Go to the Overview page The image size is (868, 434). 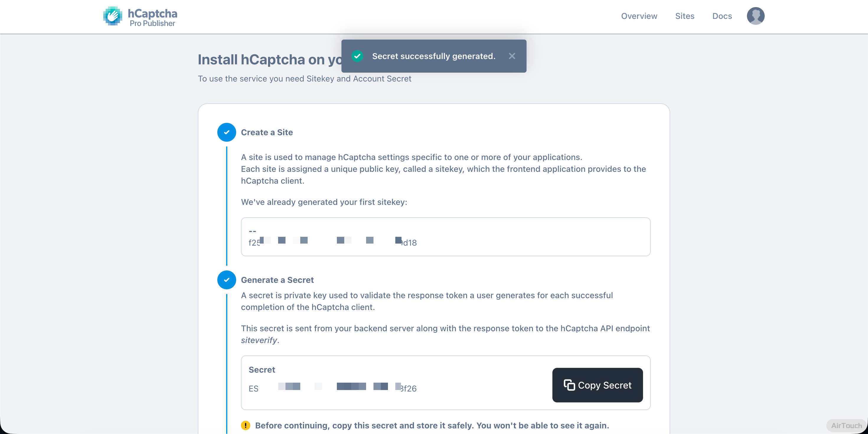(639, 16)
